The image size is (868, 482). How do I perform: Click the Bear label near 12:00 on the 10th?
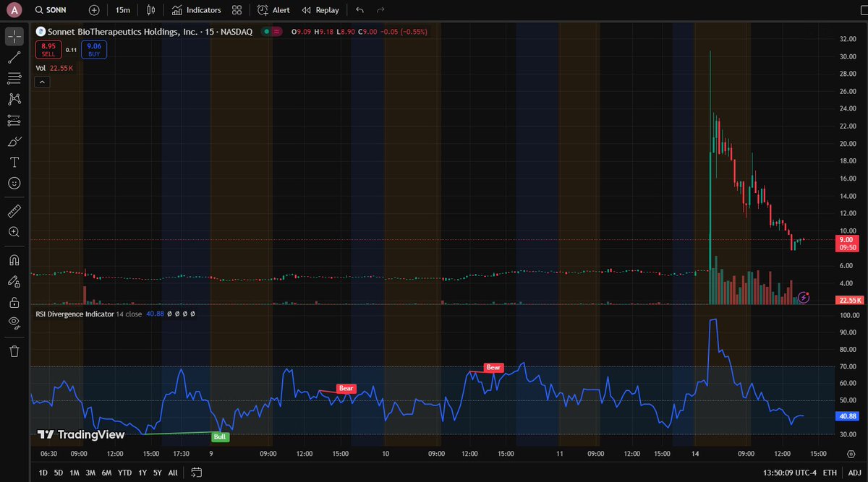pos(493,367)
